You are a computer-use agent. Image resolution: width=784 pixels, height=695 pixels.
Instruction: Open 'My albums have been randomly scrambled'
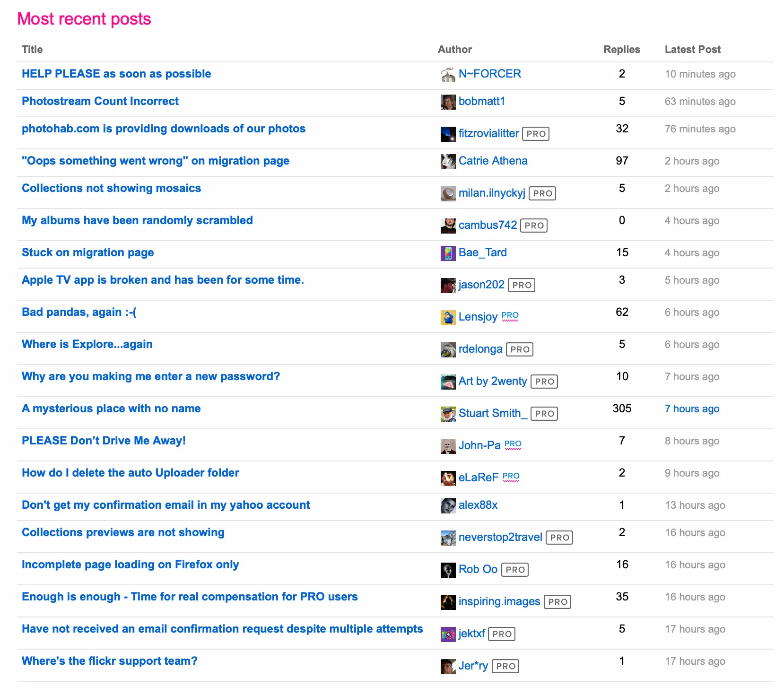point(137,220)
